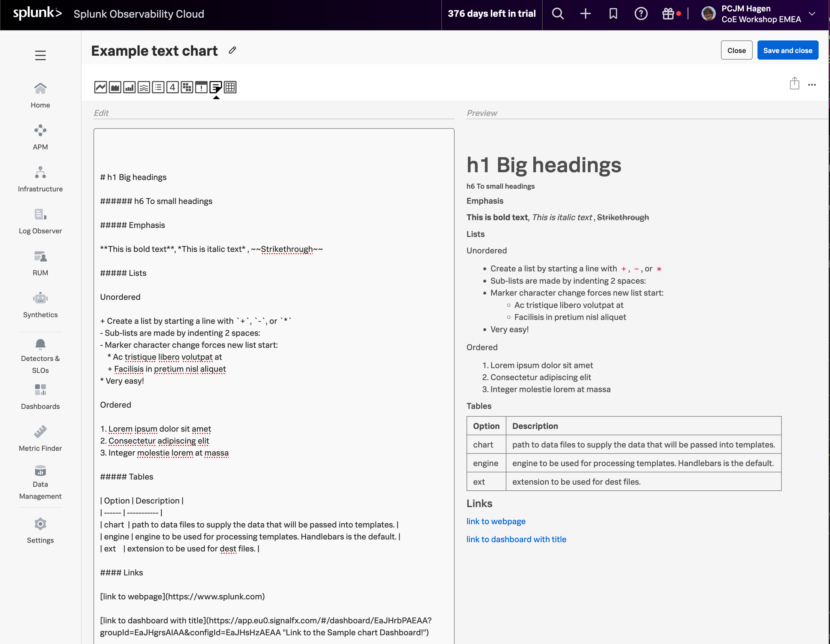Open the share chart icon

(794, 84)
